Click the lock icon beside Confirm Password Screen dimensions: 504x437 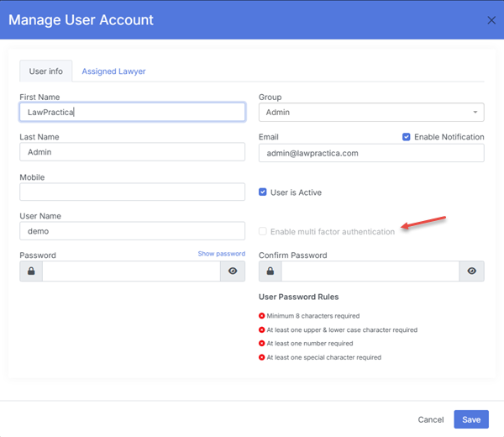point(270,271)
